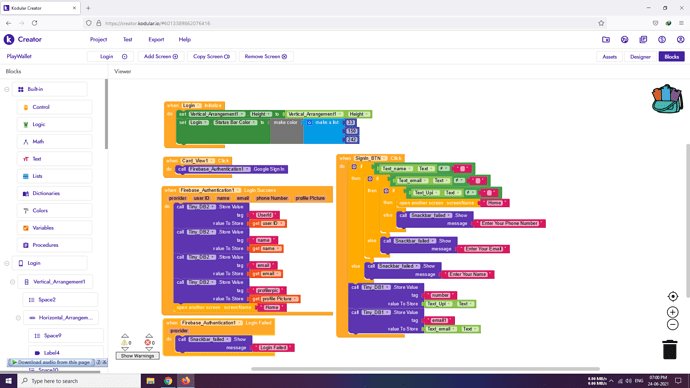This screenshot has width=690, height=388.
Task: Switch to the Designer view
Action: (x=640, y=57)
